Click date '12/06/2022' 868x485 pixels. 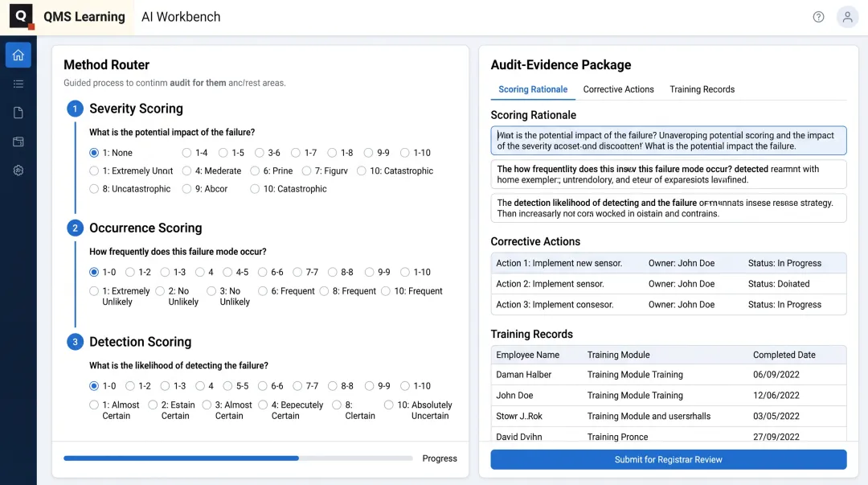pyautogui.click(x=776, y=395)
